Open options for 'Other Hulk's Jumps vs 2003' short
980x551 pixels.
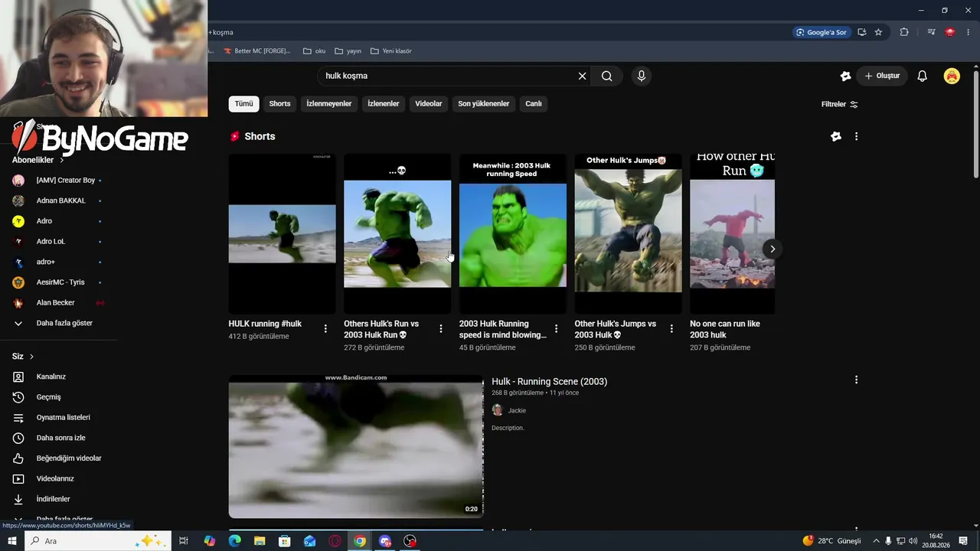(x=671, y=328)
